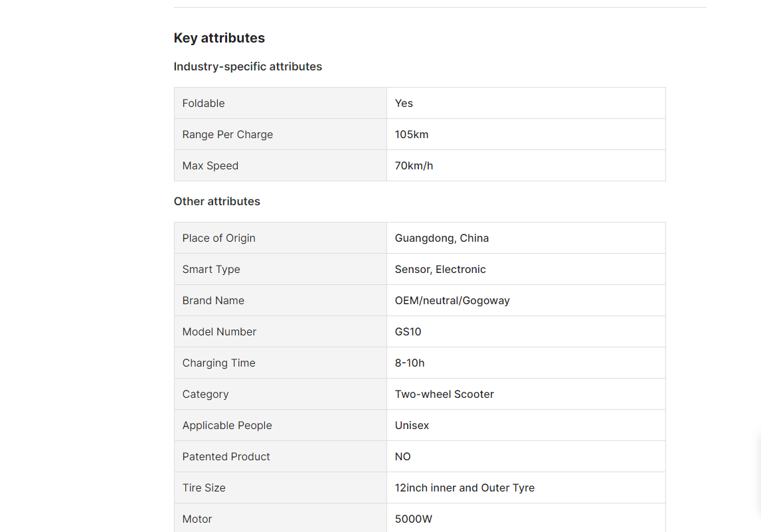Click the '5000W' motor value
This screenshot has width=761, height=532.
[414, 519]
